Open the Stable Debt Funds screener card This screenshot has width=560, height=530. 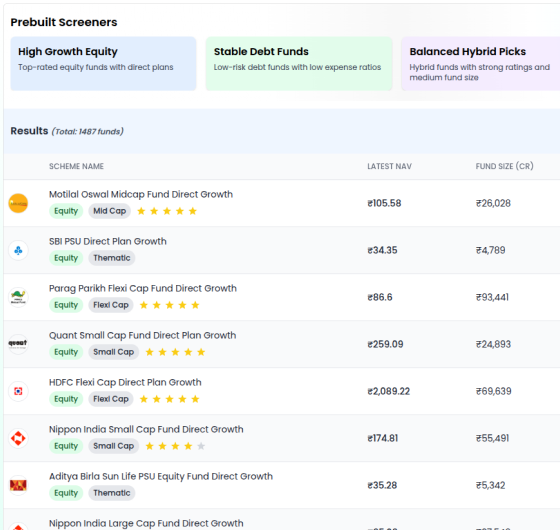click(299, 64)
